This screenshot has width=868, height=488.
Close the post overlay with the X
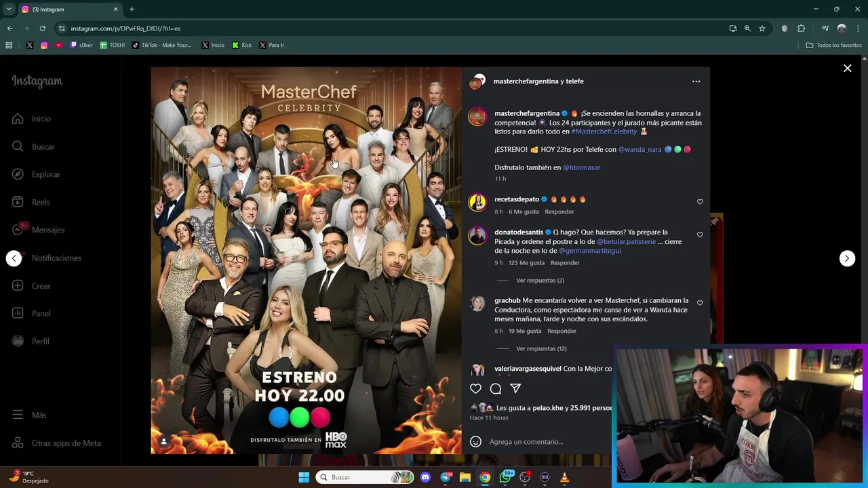coord(847,68)
